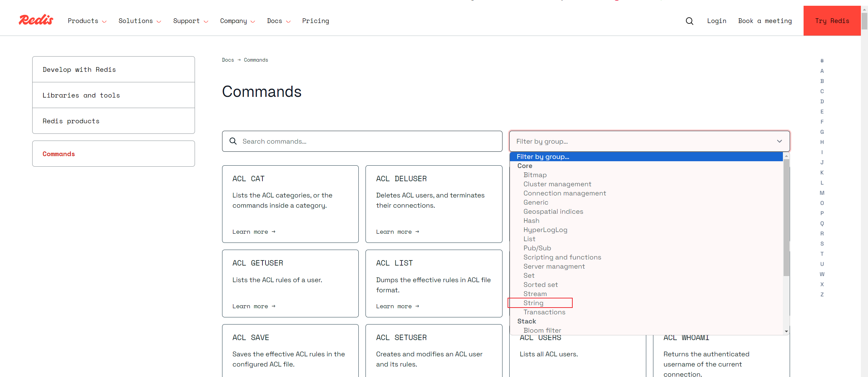Image resolution: width=868 pixels, height=377 pixels.
Task: Expand the Company menu
Action: pos(237,21)
